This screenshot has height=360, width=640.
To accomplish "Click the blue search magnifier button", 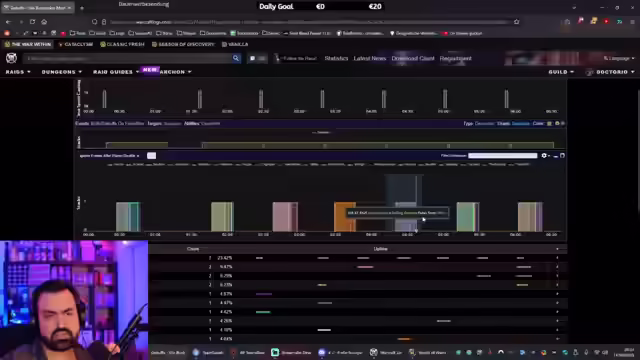I will [236, 58].
